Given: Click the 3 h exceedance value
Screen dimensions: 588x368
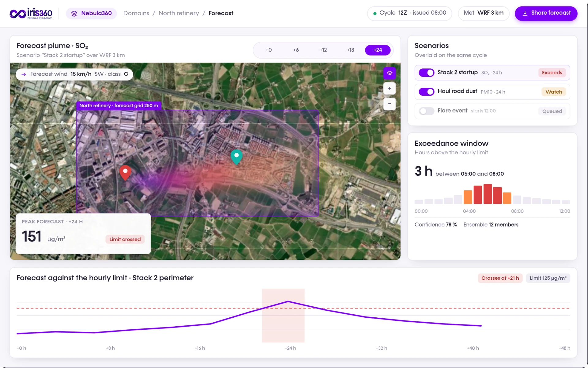Looking at the screenshot, I should click(x=424, y=171).
